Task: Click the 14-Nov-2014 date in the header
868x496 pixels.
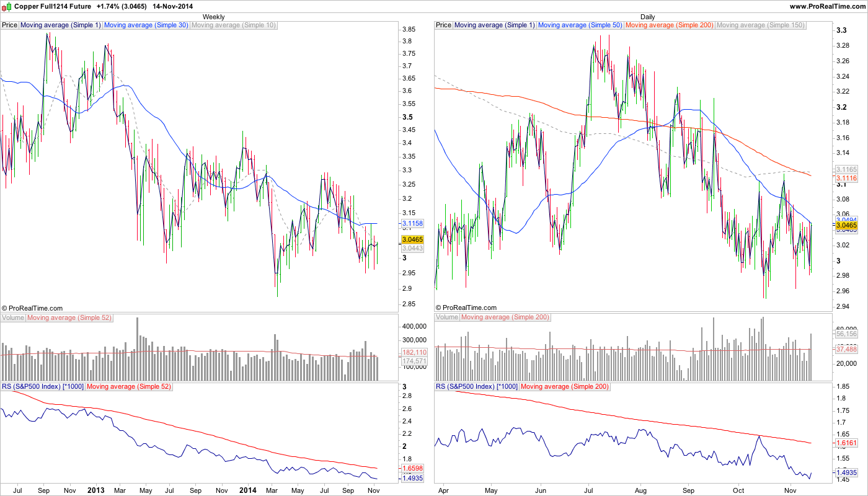Action: (174, 6)
